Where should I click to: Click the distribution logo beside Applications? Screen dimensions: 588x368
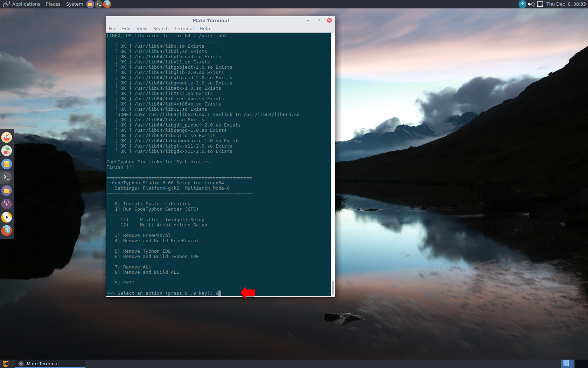pos(6,4)
